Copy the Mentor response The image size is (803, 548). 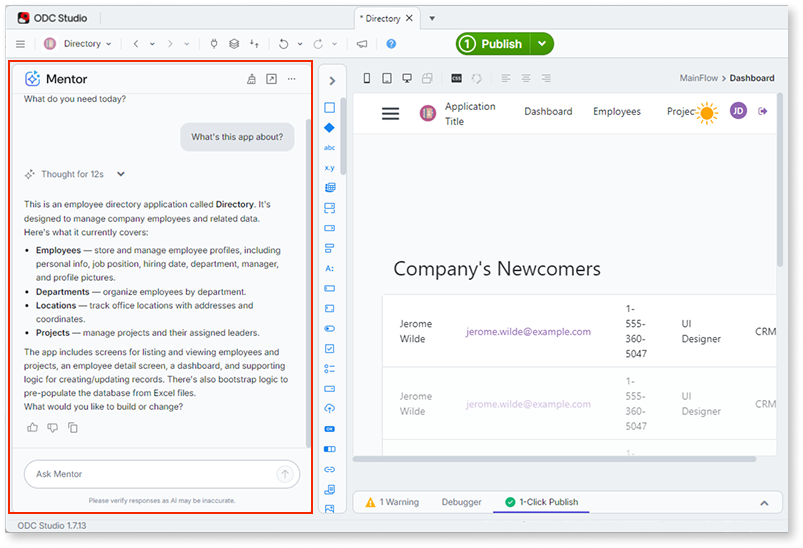tap(73, 427)
